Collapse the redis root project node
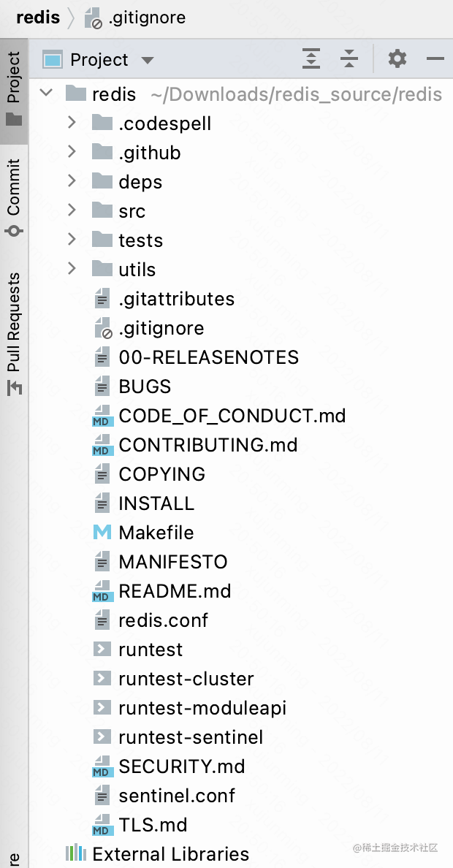 click(x=47, y=93)
